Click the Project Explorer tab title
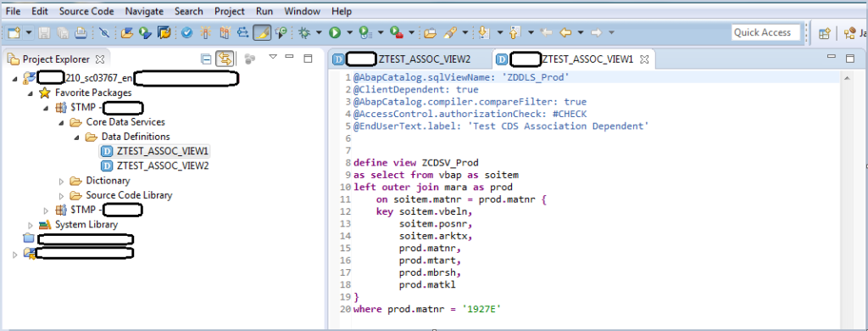The width and height of the screenshot is (868, 331). [x=56, y=59]
